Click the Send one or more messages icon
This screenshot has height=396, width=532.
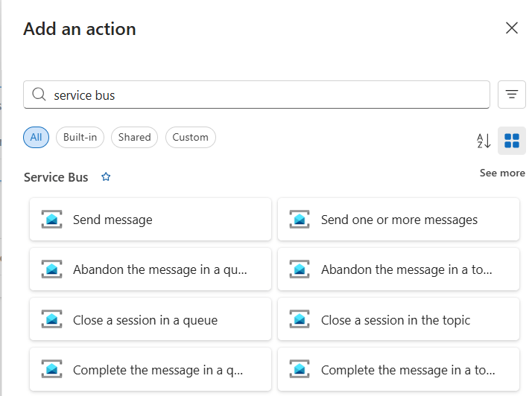pyautogui.click(x=300, y=220)
